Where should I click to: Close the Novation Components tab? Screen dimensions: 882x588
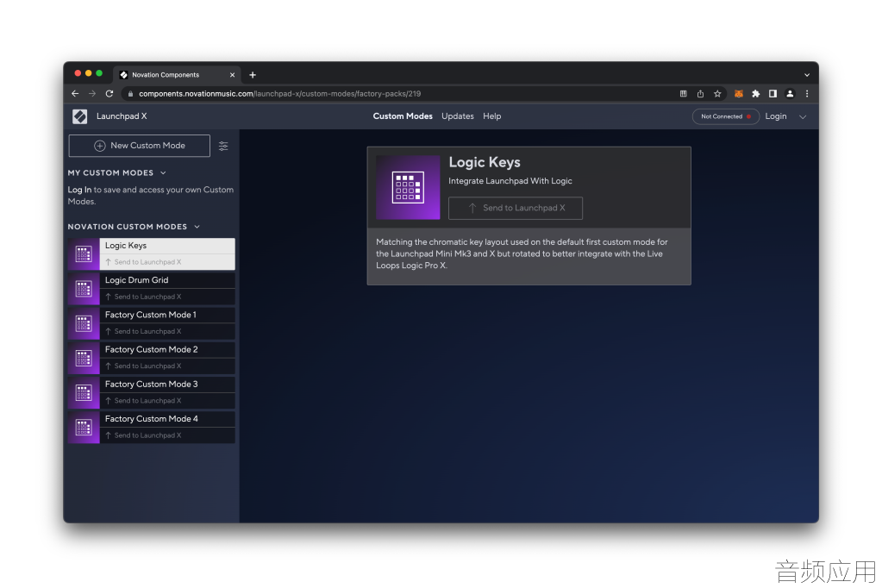(x=232, y=75)
